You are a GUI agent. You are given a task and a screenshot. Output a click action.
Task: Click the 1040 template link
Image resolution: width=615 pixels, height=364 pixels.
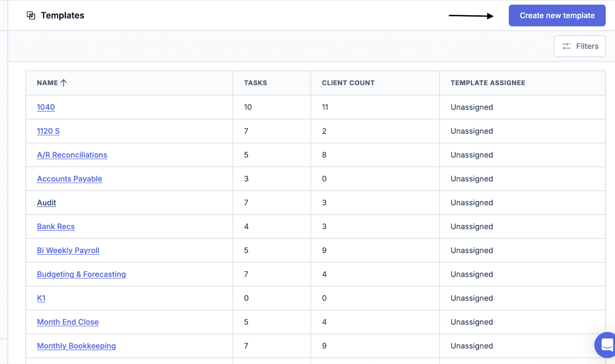coord(45,107)
